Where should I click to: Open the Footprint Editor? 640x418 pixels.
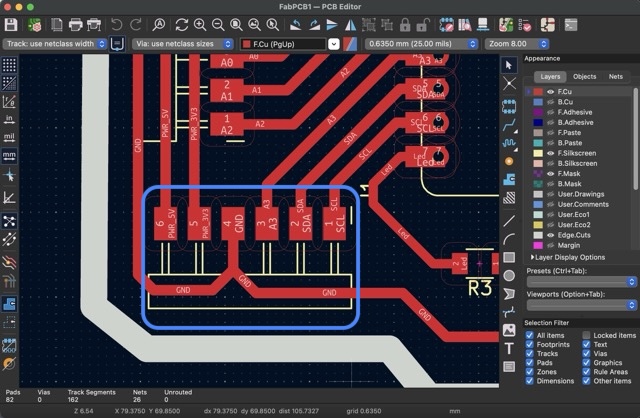pyautogui.click(x=447, y=25)
